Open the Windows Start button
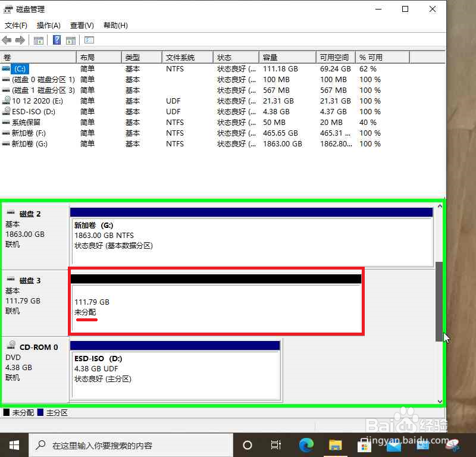This screenshot has height=457, width=476. [x=14, y=445]
